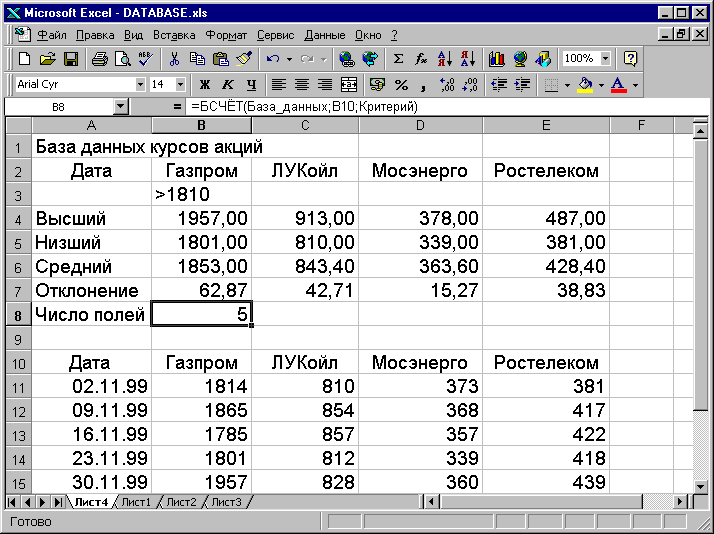Open the Файл menu
The image size is (714, 534).
[x=51, y=35]
